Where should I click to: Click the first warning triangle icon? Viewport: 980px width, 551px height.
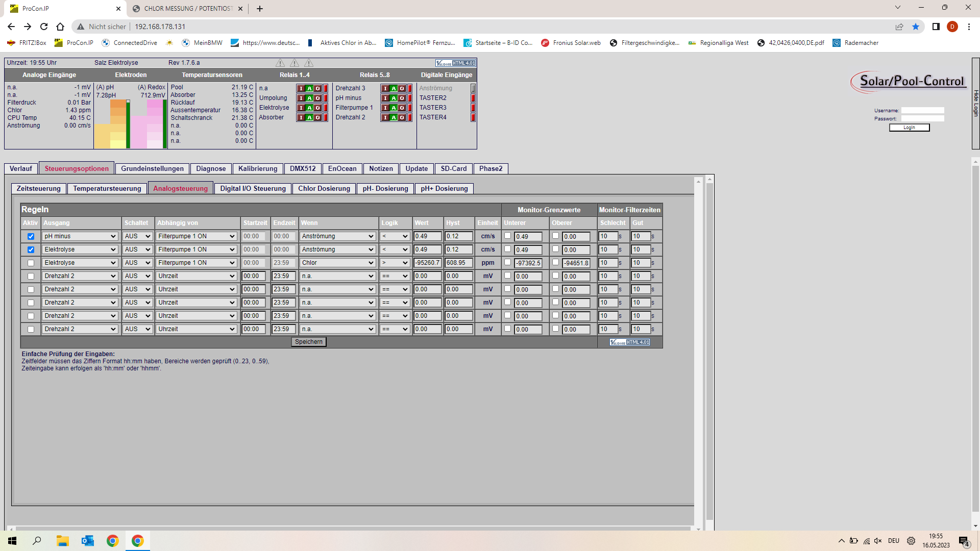coord(280,63)
